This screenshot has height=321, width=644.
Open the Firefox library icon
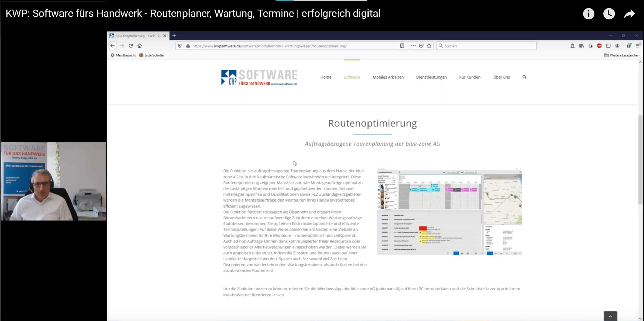click(581, 46)
